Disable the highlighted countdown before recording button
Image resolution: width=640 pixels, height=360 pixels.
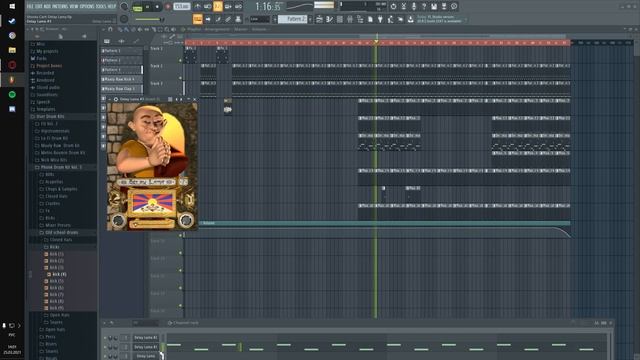(218, 7)
